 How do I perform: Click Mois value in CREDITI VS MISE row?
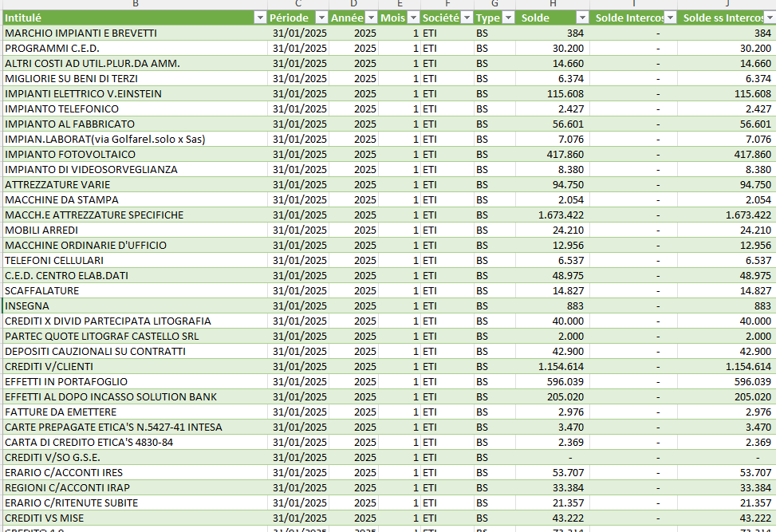tap(416, 518)
